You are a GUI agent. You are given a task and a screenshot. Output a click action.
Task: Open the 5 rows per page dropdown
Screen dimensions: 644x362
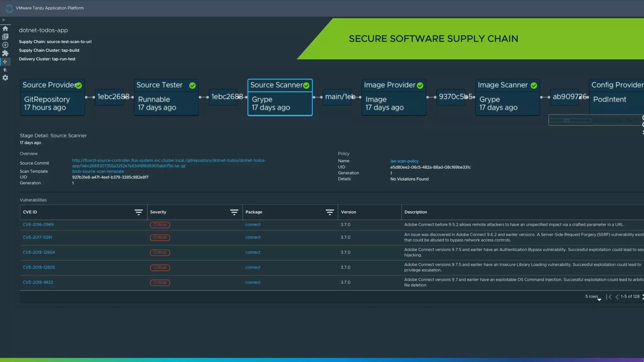[593, 297]
